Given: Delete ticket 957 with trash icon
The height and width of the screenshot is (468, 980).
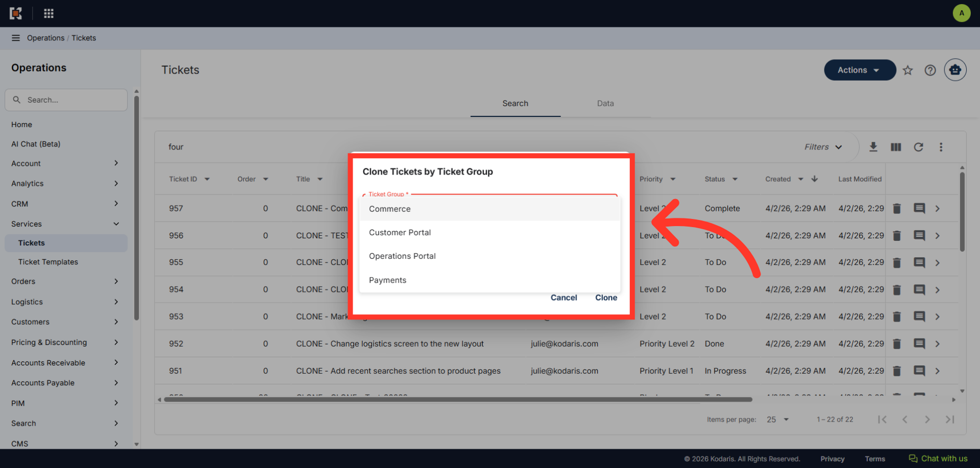Looking at the screenshot, I should point(897,208).
